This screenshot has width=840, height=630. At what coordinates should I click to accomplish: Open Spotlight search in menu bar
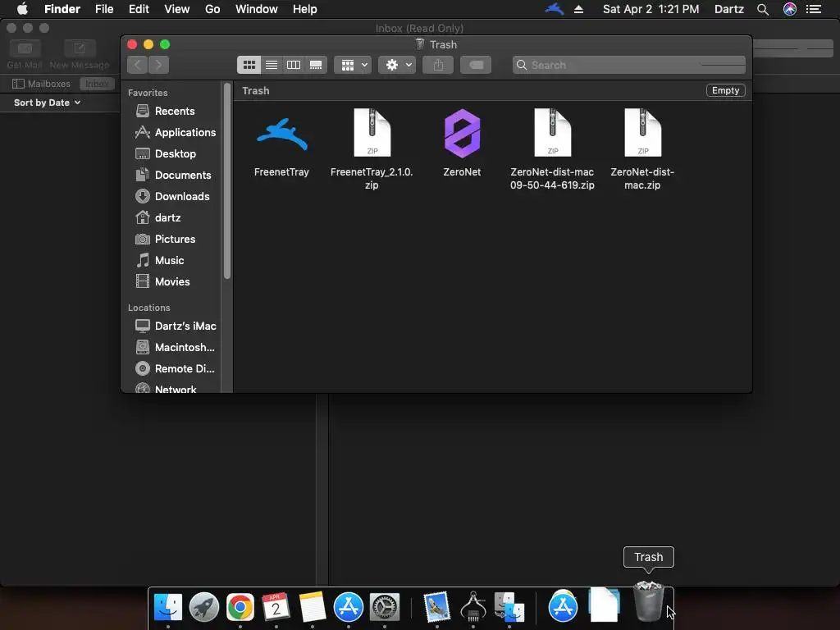tap(763, 9)
